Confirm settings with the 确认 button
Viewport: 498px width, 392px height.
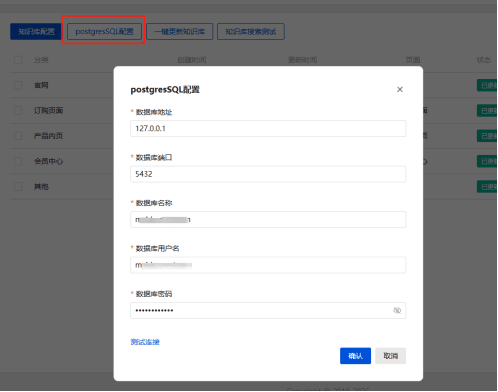pyautogui.click(x=355, y=356)
